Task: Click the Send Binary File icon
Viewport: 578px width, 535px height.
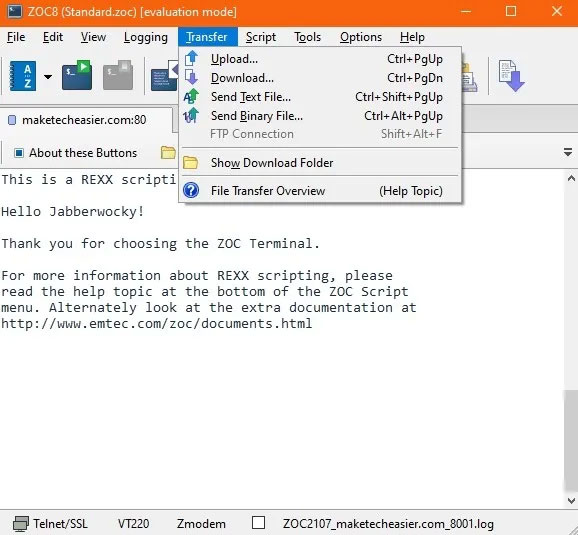Action: click(x=191, y=115)
